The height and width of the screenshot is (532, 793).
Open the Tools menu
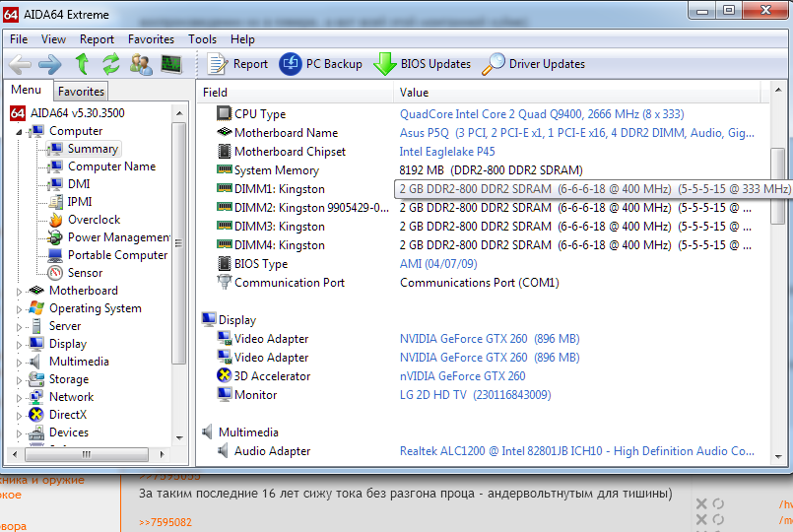tap(202, 39)
